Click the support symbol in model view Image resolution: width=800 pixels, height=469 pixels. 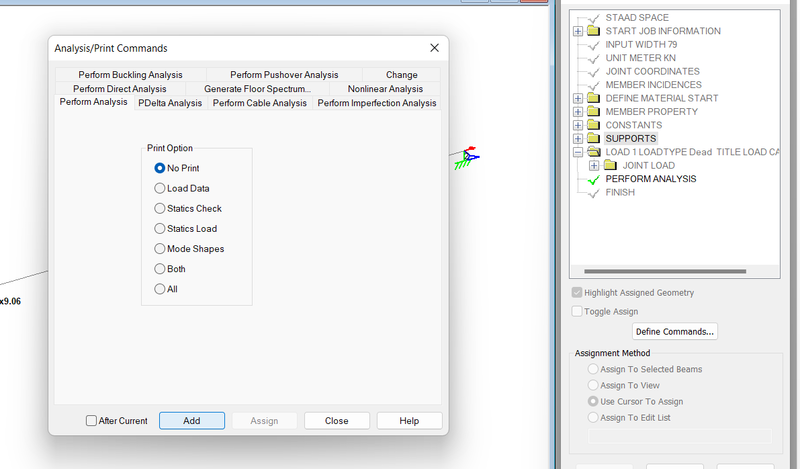pyautogui.click(x=466, y=158)
